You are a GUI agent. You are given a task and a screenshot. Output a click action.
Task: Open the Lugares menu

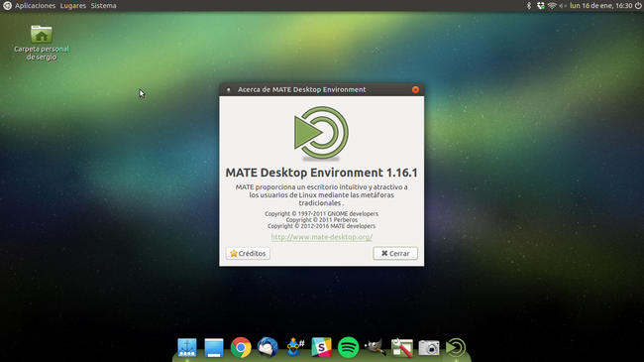(73, 6)
